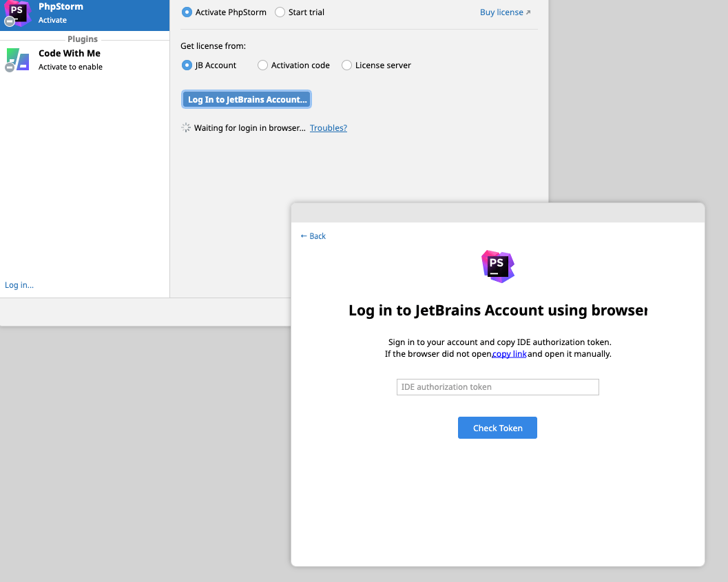
Task: Click the IDE authorization token field
Action: 498,387
